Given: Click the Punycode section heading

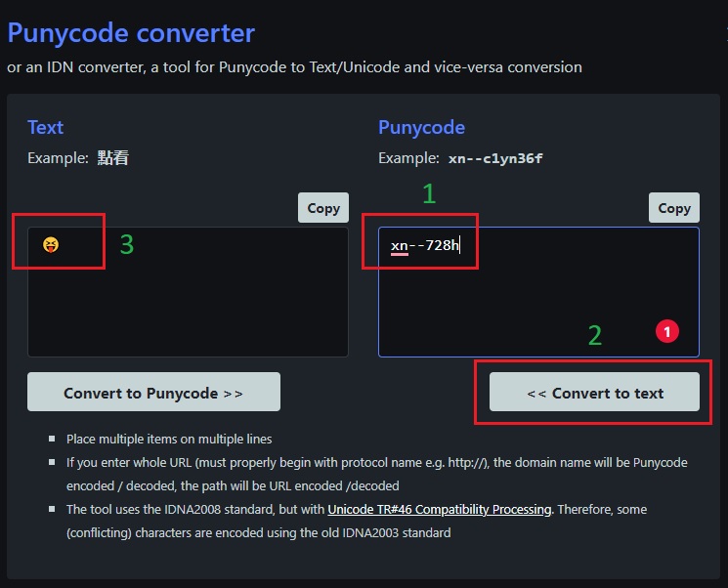Looking at the screenshot, I should [421, 127].
